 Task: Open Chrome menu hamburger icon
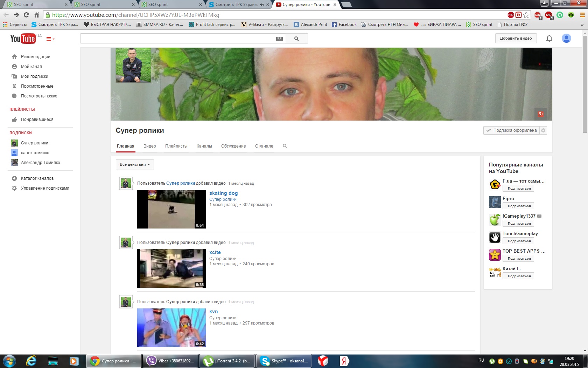pos(582,15)
